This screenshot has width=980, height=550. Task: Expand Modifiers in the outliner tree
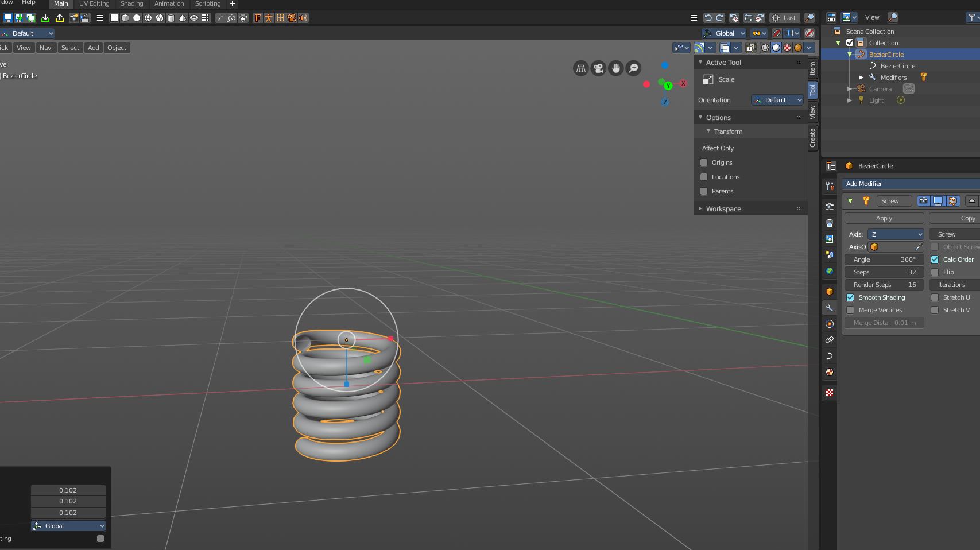tap(861, 78)
